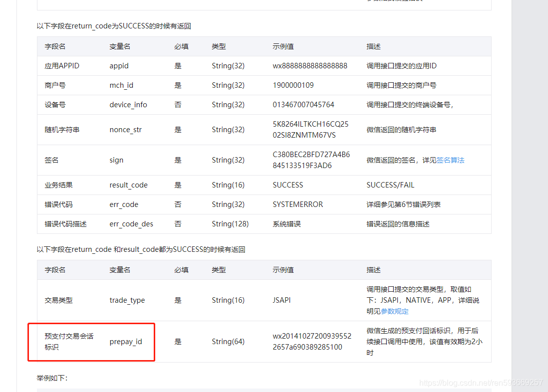Click the device_info 终端设备号 description
This screenshot has width=548, height=392.
(x=410, y=104)
